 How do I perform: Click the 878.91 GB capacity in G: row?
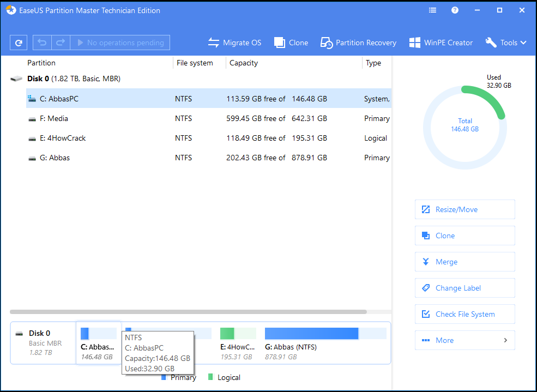tap(309, 158)
